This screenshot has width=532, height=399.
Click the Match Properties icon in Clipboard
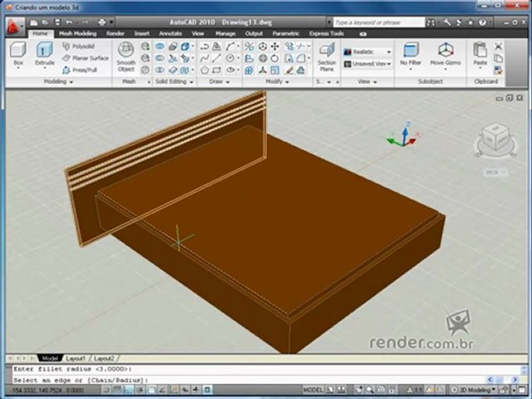click(x=498, y=70)
